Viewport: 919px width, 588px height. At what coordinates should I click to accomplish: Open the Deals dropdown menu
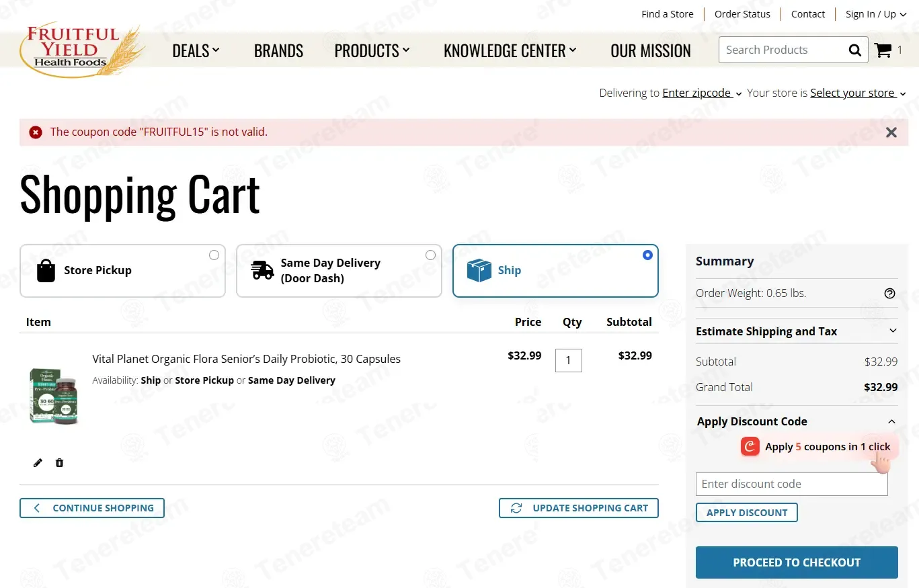click(x=196, y=51)
